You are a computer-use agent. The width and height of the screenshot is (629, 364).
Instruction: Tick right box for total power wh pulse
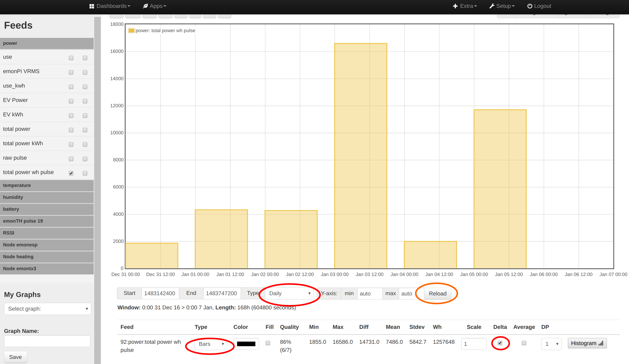click(85, 173)
